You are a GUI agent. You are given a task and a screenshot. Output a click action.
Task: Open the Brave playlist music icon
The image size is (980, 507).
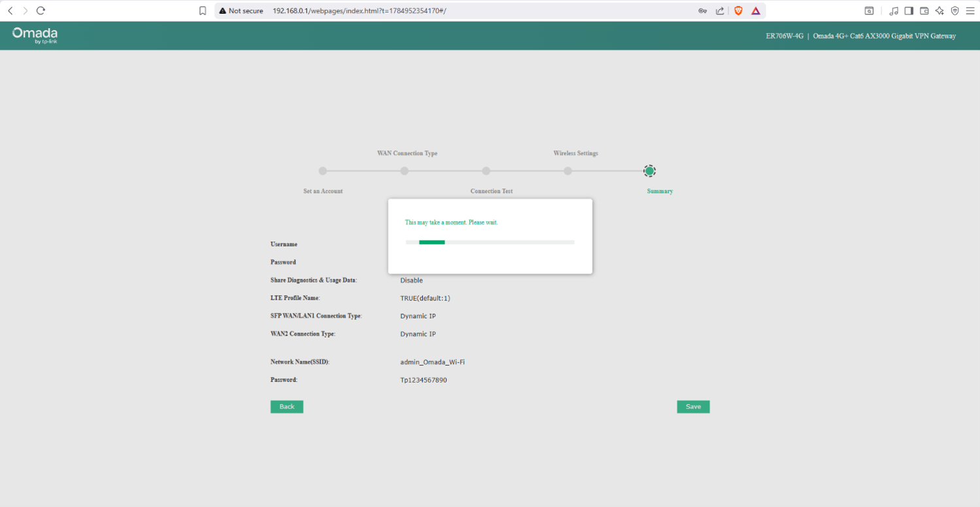pos(894,10)
